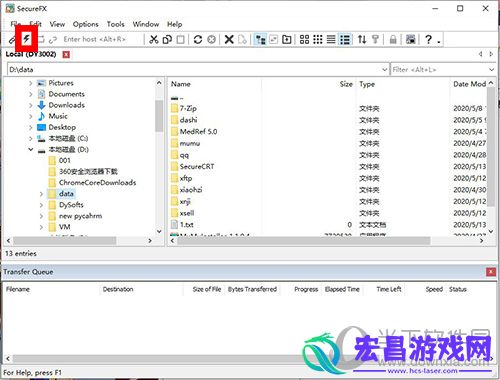Click the Cut scissors icon
500x380 pixels.
click(x=153, y=39)
